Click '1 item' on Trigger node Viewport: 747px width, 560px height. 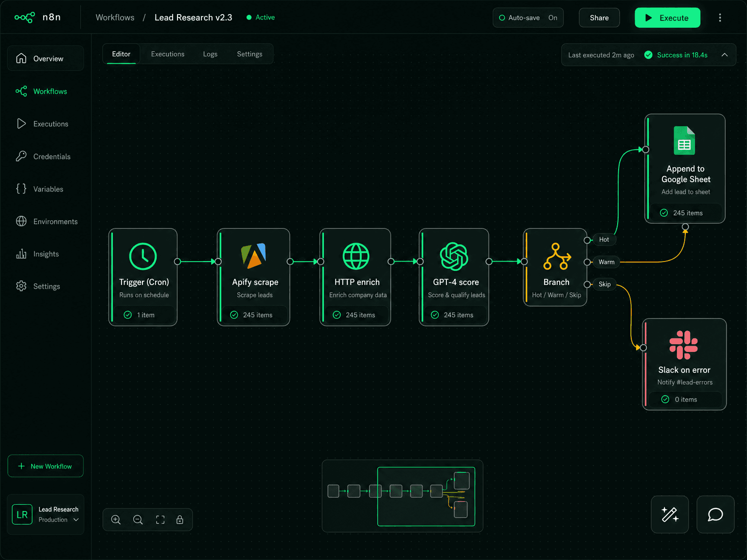(x=145, y=315)
